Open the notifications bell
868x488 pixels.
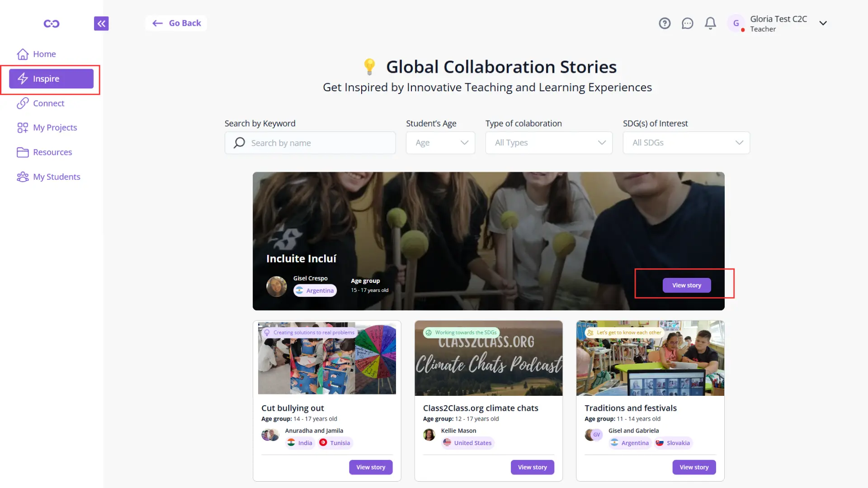click(711, 23)
